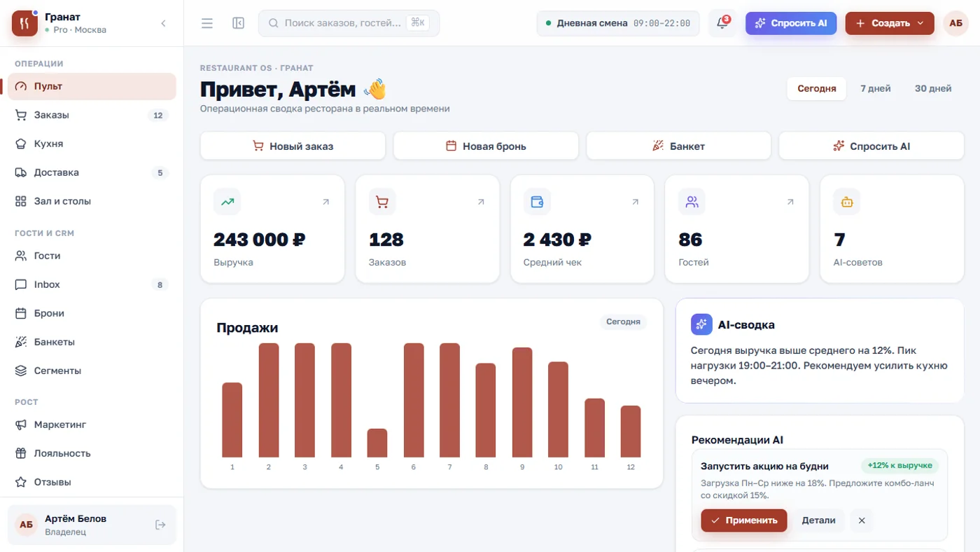
Task: Click the AI-сводка sparkle icon
Action: tap(701, 324)
